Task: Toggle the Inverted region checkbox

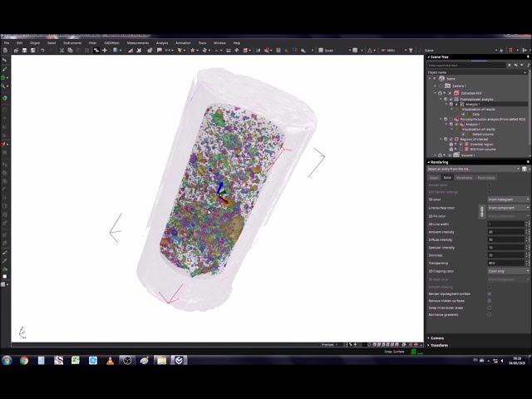Action: [461, 144]
